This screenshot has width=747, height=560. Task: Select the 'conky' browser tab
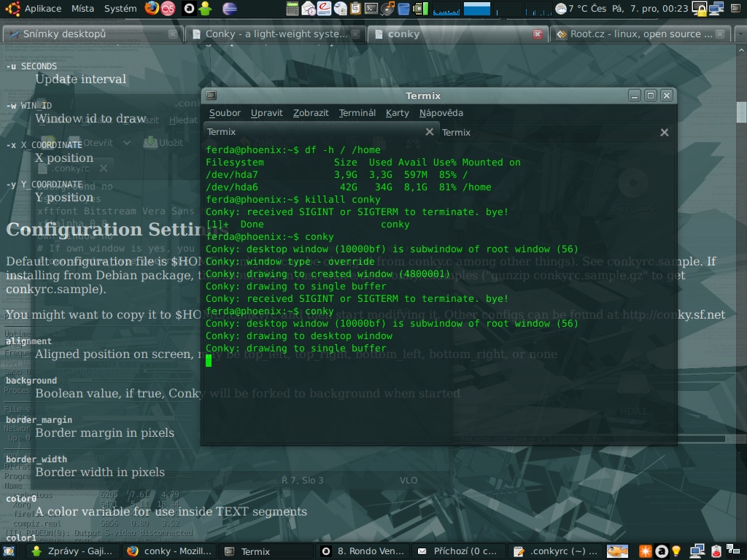[x=457, y=34]
